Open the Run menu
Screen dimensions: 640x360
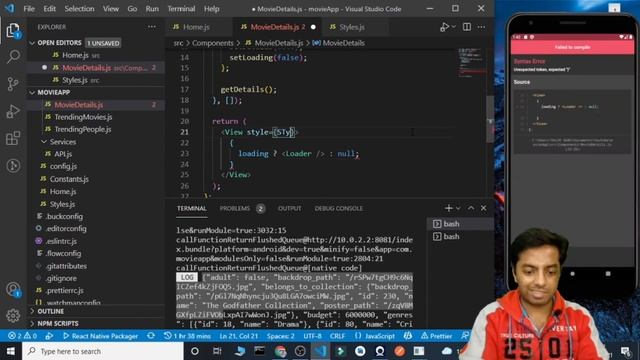point(152,9)
